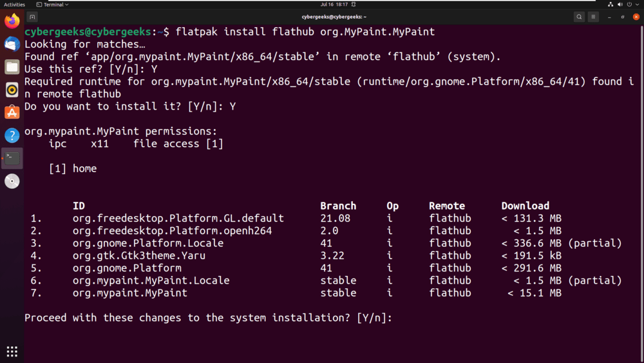Restore the terminal window size

[x=623, y=17]
